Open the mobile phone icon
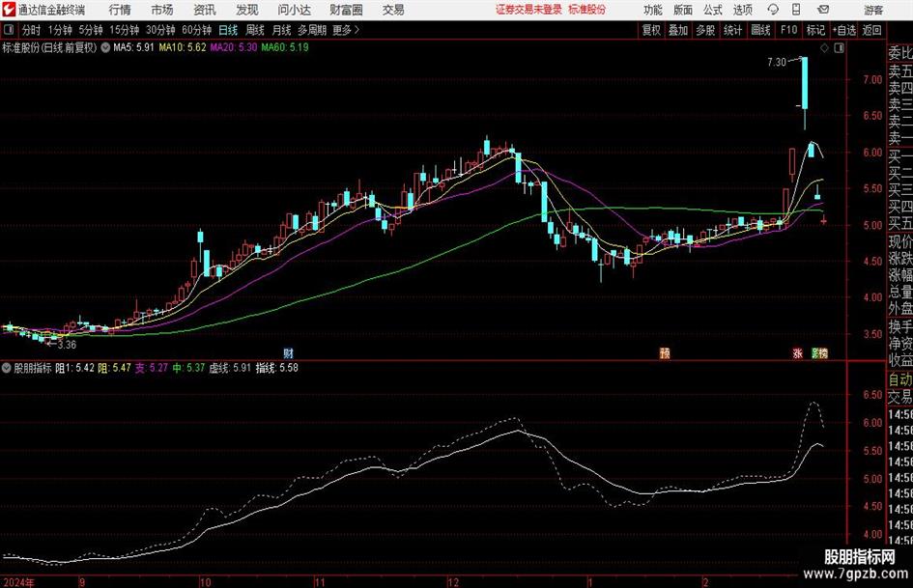Image resolution: width=913 pixels, height=588 pixels. [796, 10]
